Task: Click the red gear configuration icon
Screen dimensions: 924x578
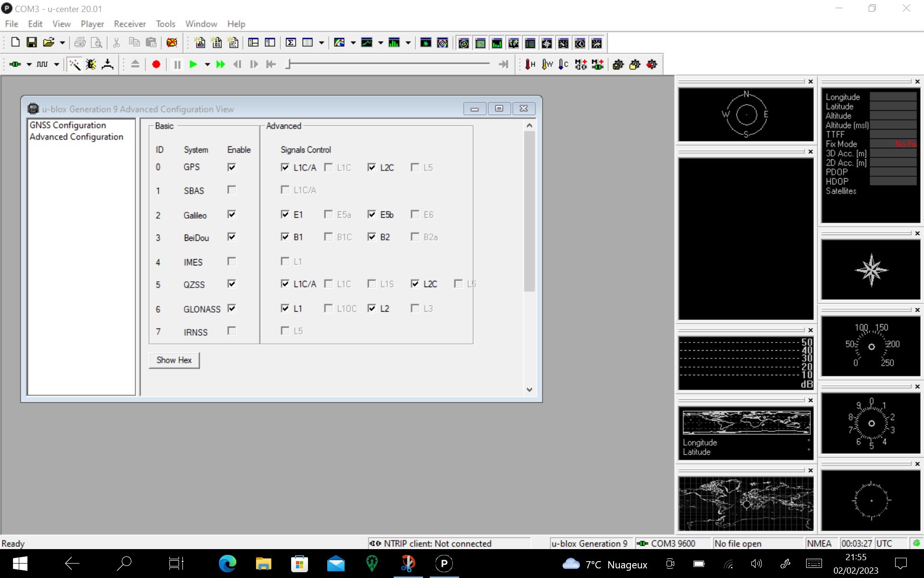Action: [x=652, y=64]
